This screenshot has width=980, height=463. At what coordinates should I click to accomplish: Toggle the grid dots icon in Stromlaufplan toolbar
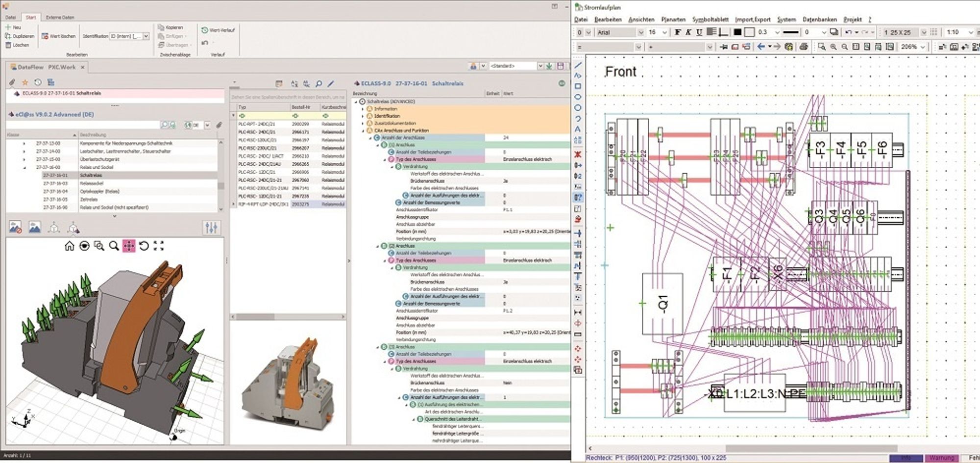click(933, 32)
